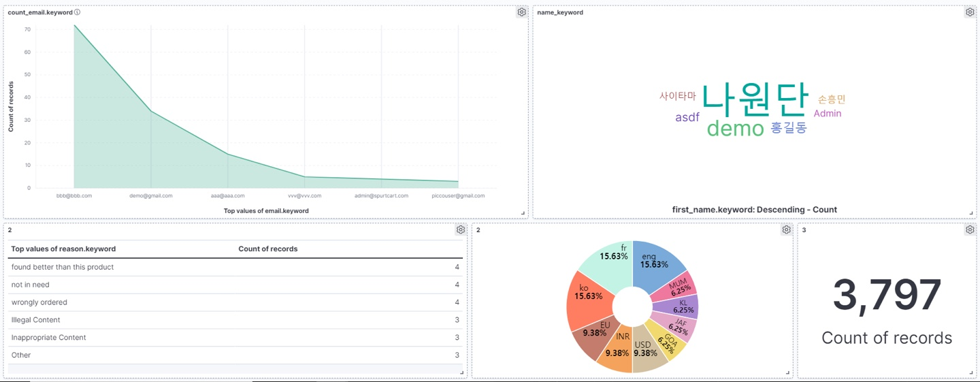The width and height of the screenshot is (980, 382).
Task: Select the 'Inappropriate Content' table cell
Action: click(48, 338)
